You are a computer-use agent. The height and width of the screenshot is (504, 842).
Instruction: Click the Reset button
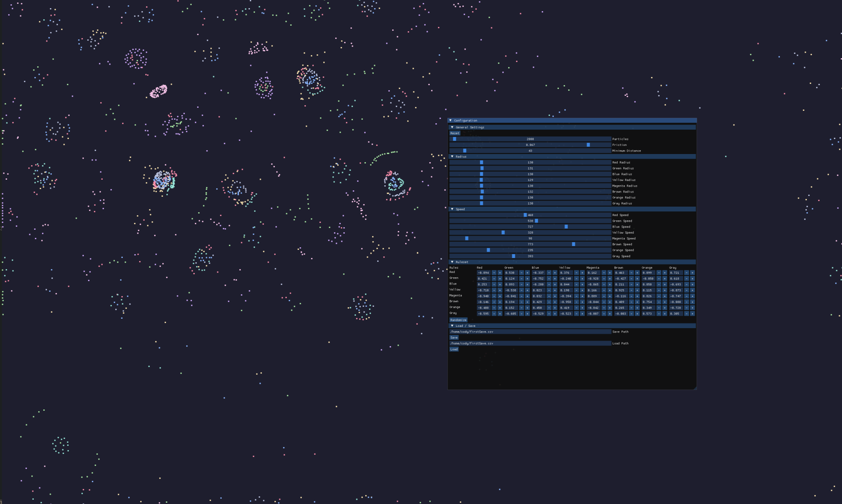coord(455,133)
